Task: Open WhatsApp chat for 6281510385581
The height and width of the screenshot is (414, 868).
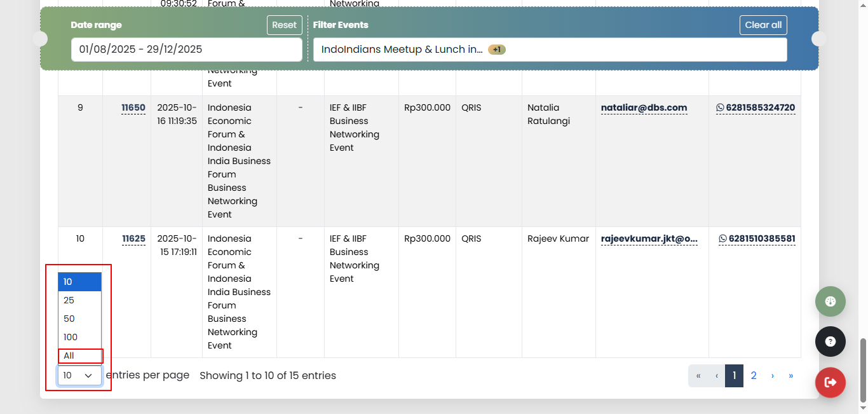Action: point(756,238)
